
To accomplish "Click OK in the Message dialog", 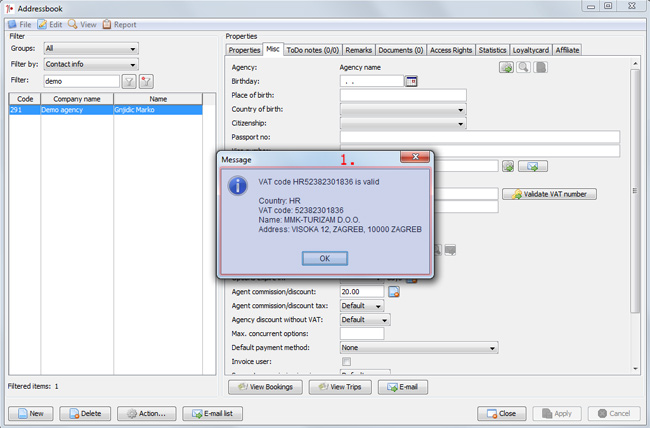I will click(325, 258).
